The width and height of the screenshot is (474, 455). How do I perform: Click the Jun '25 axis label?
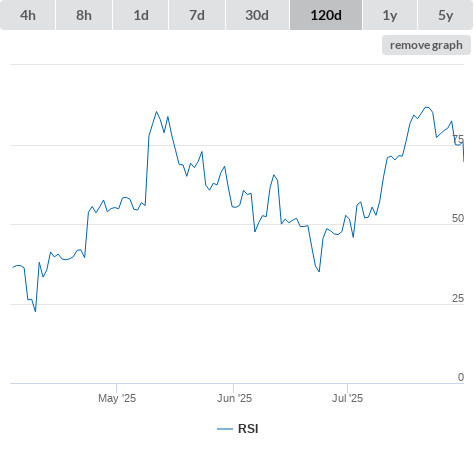point(234,398)
